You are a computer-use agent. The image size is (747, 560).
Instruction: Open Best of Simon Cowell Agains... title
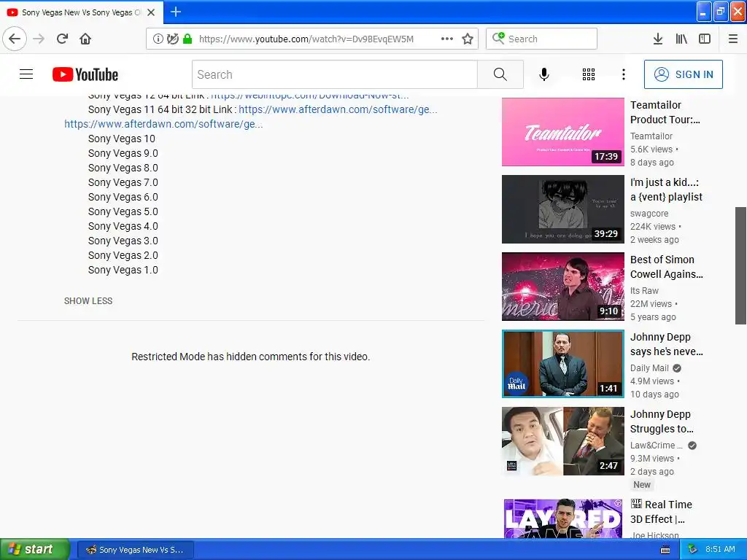tap(667, 267)
